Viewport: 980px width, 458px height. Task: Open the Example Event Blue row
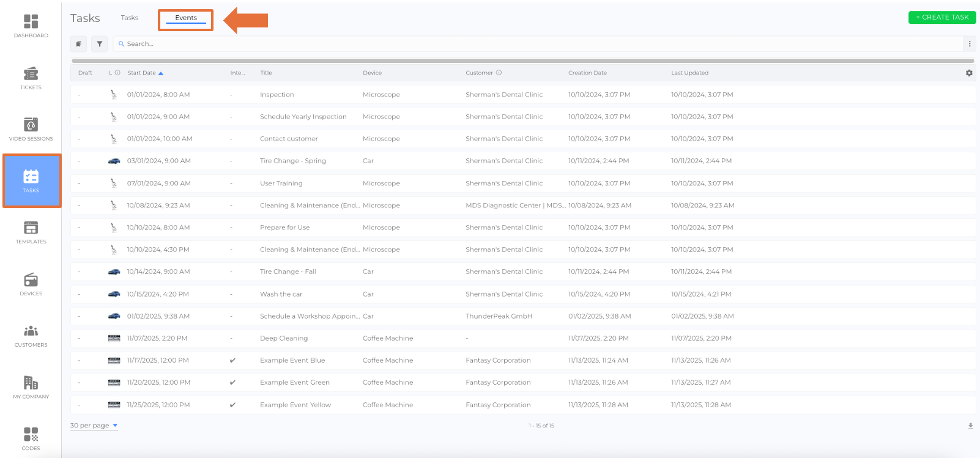(292, 360)
